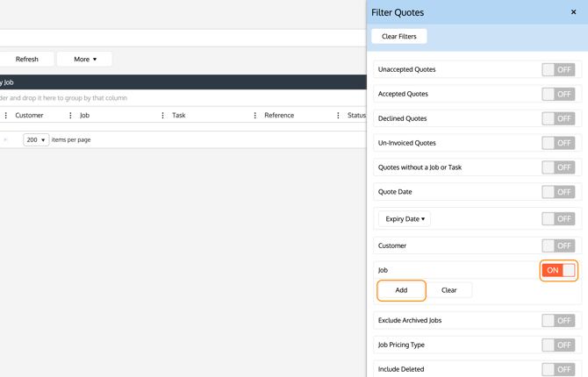Switch on the Quote Date filter
Screen dimensions: 588x377
558,192
